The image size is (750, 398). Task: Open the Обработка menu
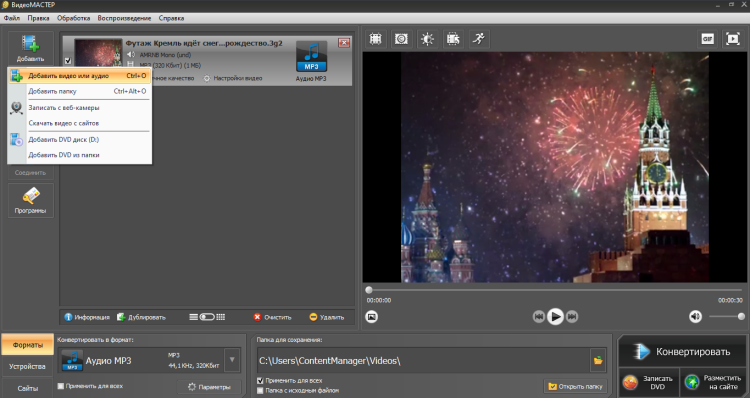(x=73, y=18)
